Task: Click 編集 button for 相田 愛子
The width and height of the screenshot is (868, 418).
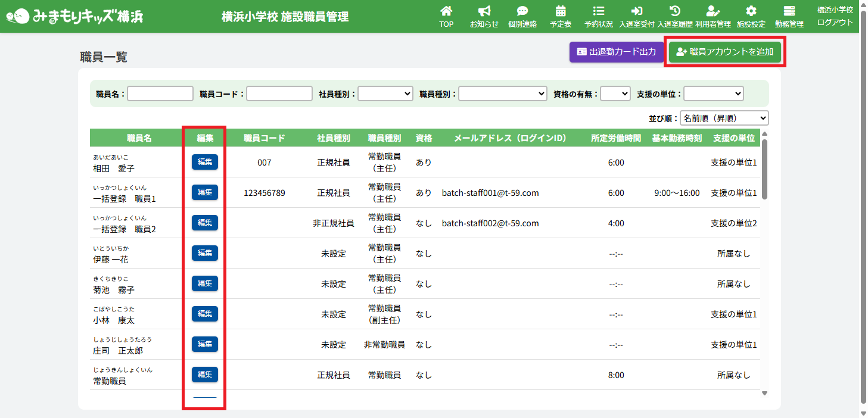Action: pos(205,162)
